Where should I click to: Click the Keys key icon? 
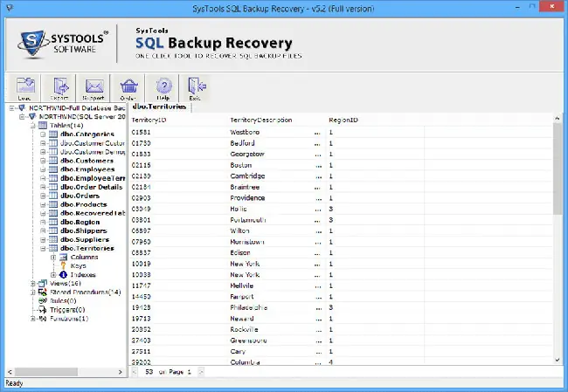click(64, 265)
